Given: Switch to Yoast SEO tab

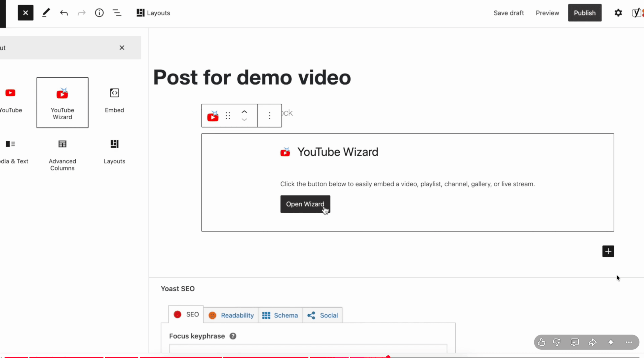Looking at the screenshot, I should 186,314.
